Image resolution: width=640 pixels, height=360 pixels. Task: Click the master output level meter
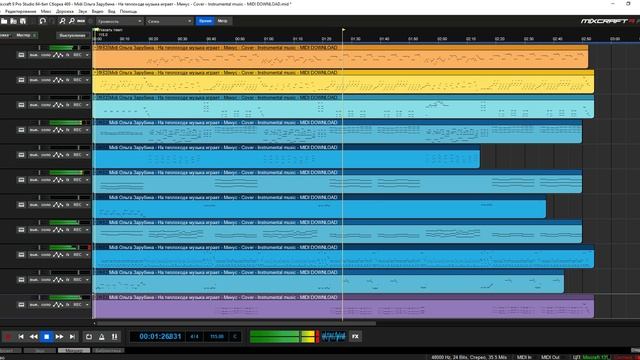click(x=284, y=337)
